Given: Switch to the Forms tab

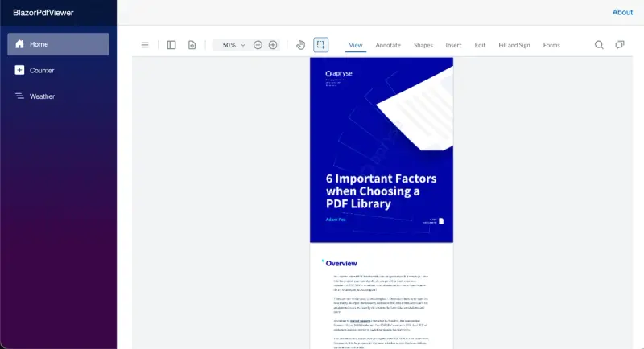Looking at the screenshot, I should pos(551,45).
